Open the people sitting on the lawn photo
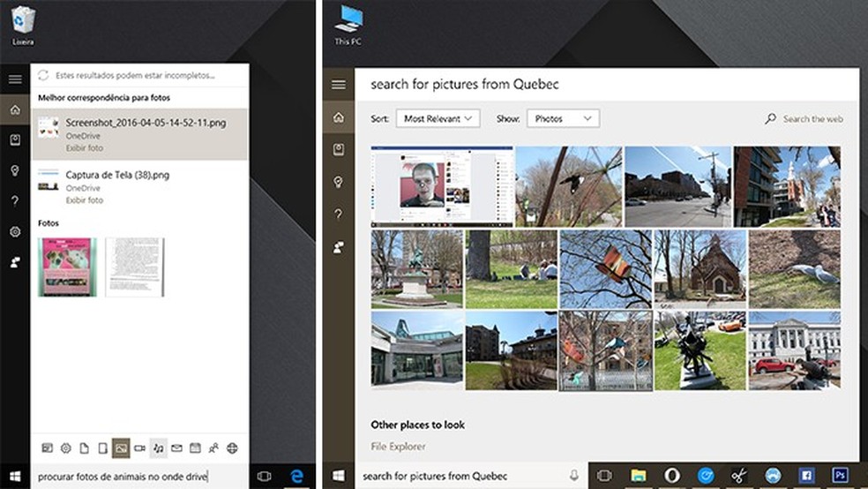868x489 pixels. pos(511,269)
